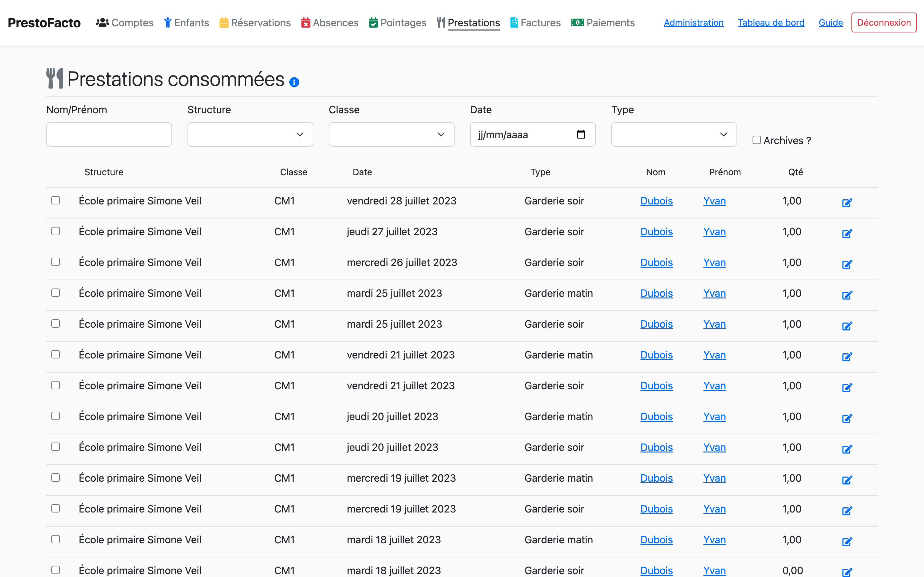Open the Administration link
This screenshot has width=924, height=577.
click(693, 22)
